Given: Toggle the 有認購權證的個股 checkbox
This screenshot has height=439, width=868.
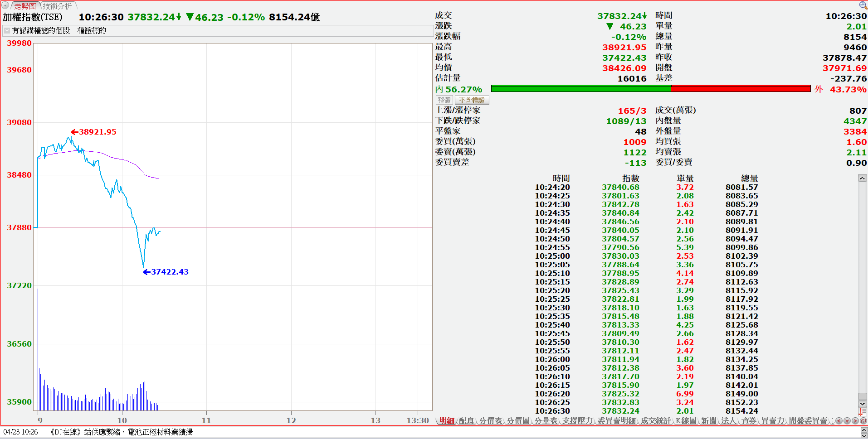Looking at the screenshot, I should click(7, 31).
